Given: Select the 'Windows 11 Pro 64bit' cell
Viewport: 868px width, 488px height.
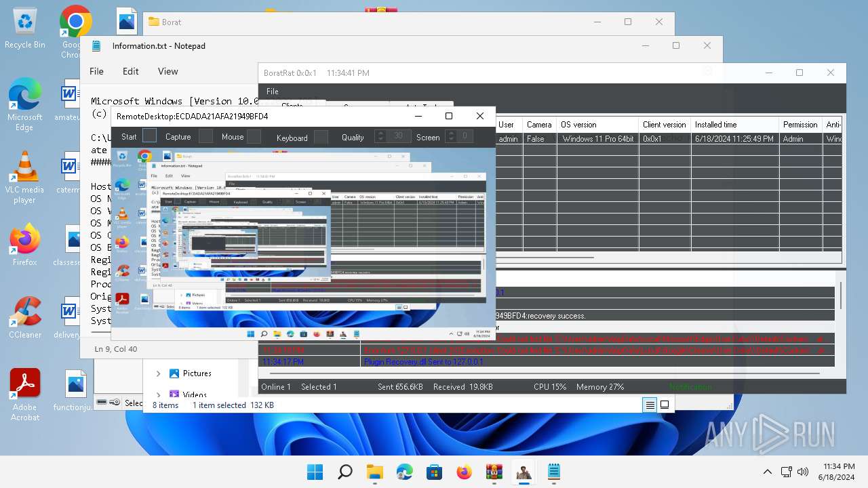Looking at the screenshot, I should (597, 139).
